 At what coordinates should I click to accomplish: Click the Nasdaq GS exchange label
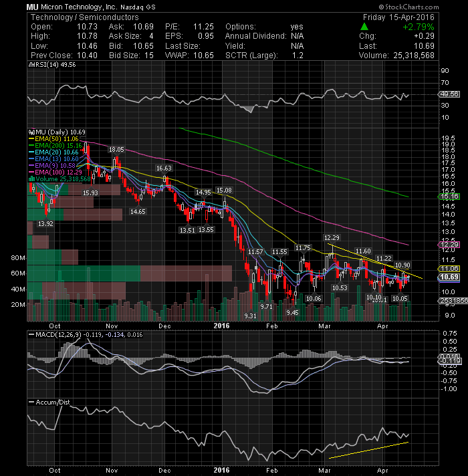pyautogui.click(x=138, y=7)
